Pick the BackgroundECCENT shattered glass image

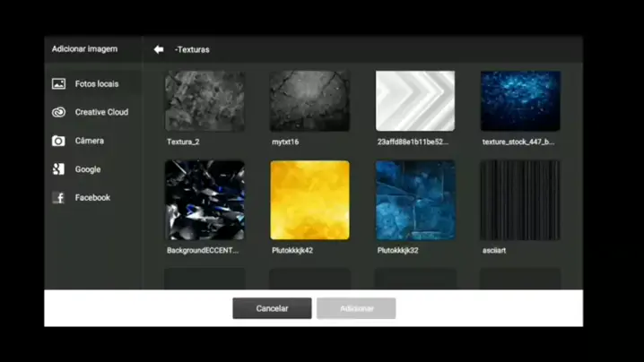pyautogui.click(x=205, y=200)
